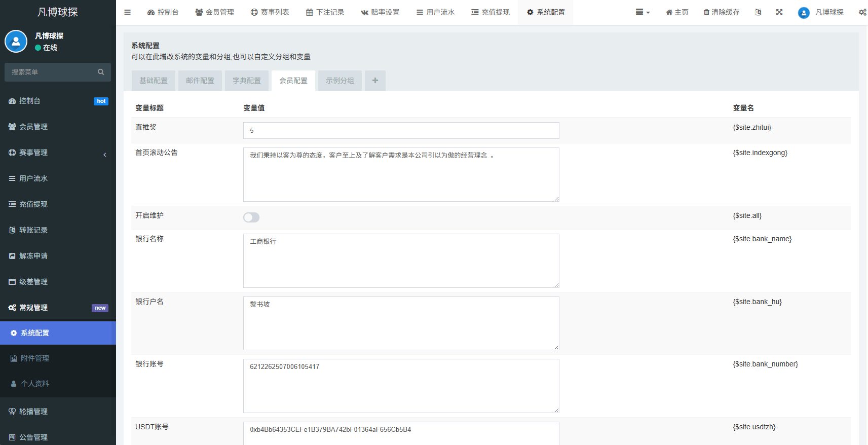Image resolution: width=868 pixels, height=445 pixels.
Task: Click the search magnifier icon in sidebar
Action: (101, 72)
